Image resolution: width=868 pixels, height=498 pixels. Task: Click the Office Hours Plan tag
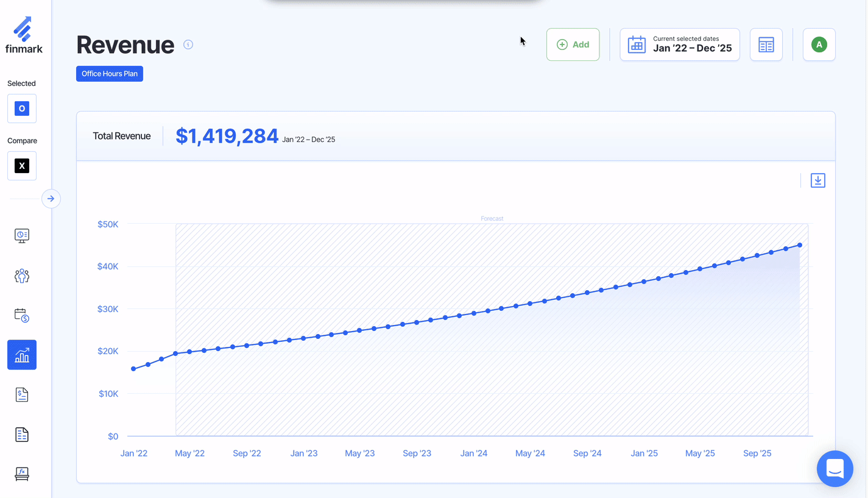pyautogui.click(x=110, y=74)
